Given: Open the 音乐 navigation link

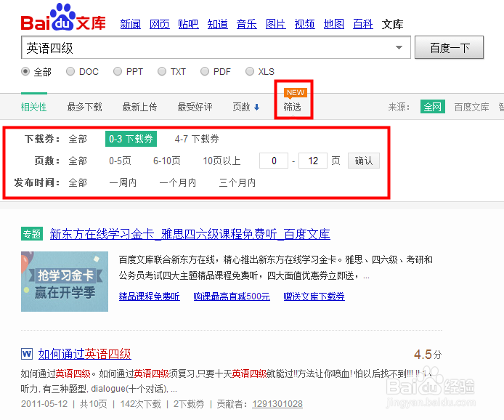Looking at the screenshot, I should (246, 24).
